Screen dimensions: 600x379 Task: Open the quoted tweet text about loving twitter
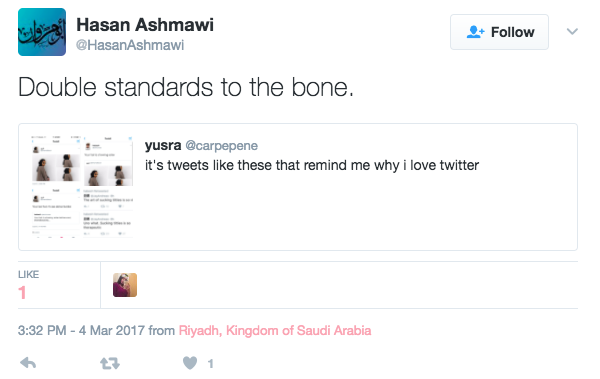312,165
